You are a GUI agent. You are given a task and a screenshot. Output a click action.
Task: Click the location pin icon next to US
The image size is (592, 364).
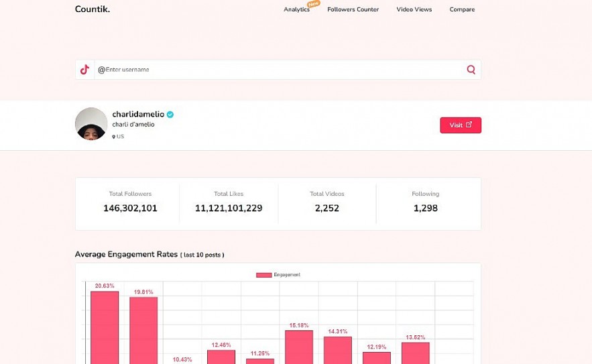click(114, 137)
